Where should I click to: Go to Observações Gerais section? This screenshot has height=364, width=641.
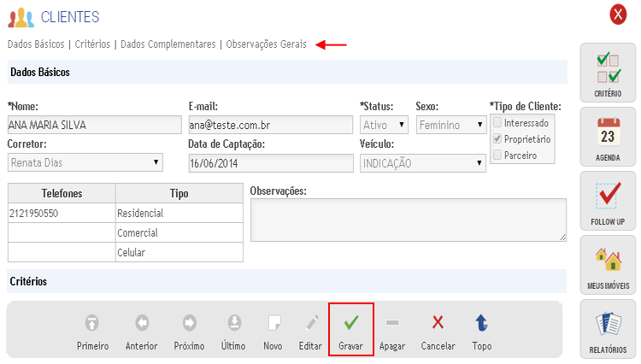click(x=267, y=44)
